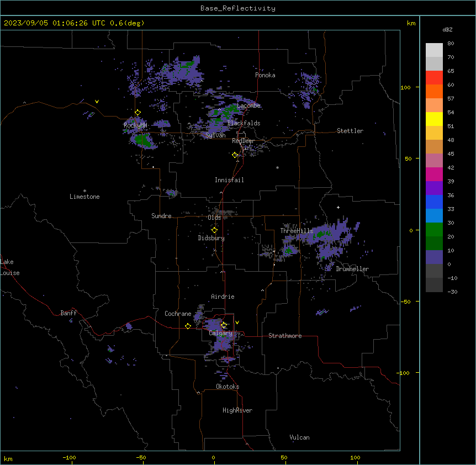This screenshot has width=476, height=465.
Task: Pick the dark grey -30 to -10 dBZ swatch
Action: click(434, 285)
